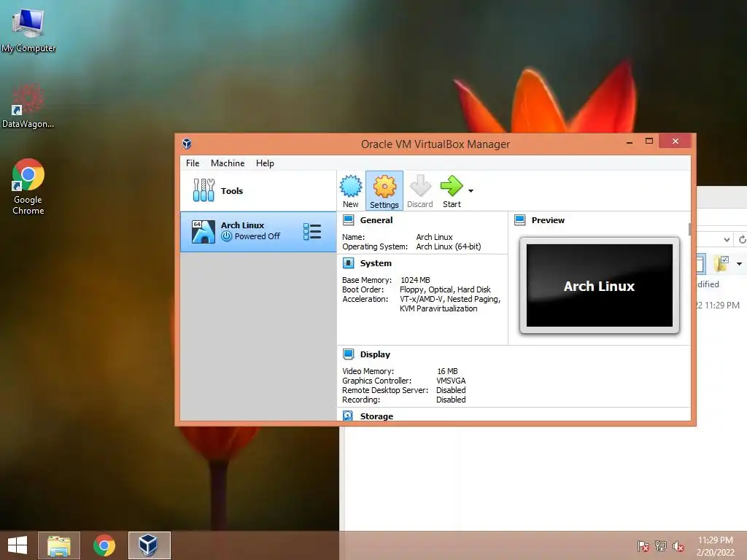Select the Tools entry in sidebar
747x560 pixels.
click(x=258, y=190)
